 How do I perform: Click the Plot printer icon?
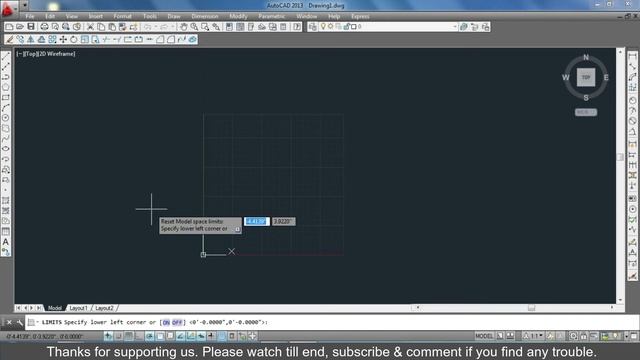(44, 27)
